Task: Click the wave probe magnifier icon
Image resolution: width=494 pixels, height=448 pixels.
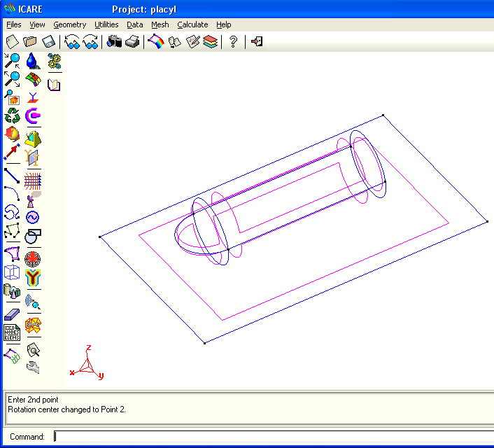Action: (33, 302)
